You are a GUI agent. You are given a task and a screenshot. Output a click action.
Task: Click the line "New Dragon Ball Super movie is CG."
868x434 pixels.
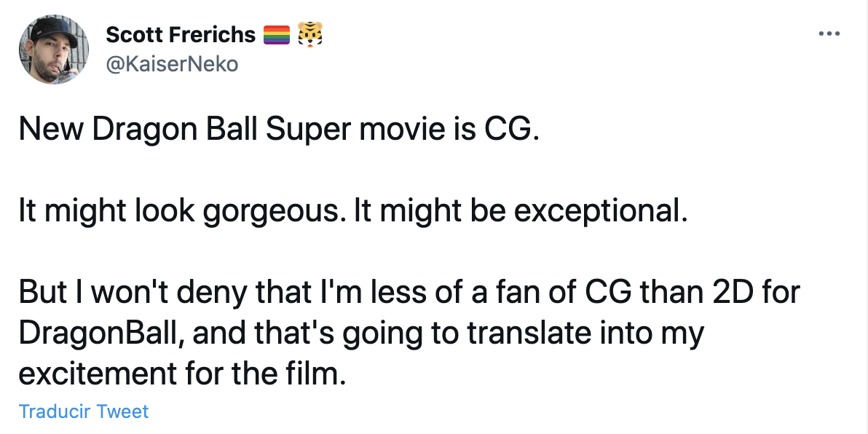(280, 130)
